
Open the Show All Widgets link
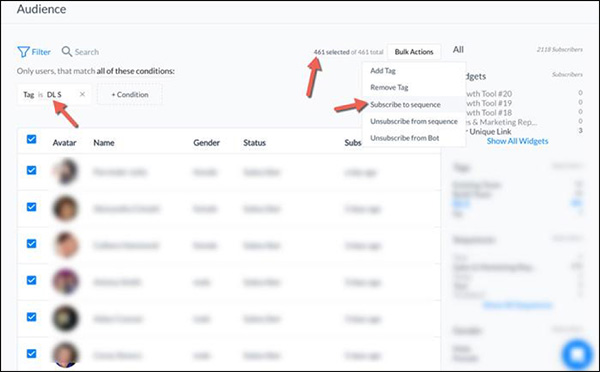[x=517, y=141]
